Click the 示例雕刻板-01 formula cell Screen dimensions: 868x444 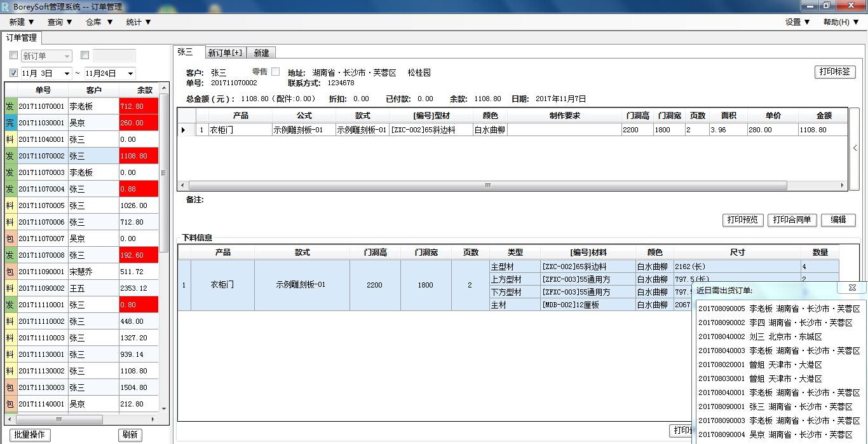[304, 130]
